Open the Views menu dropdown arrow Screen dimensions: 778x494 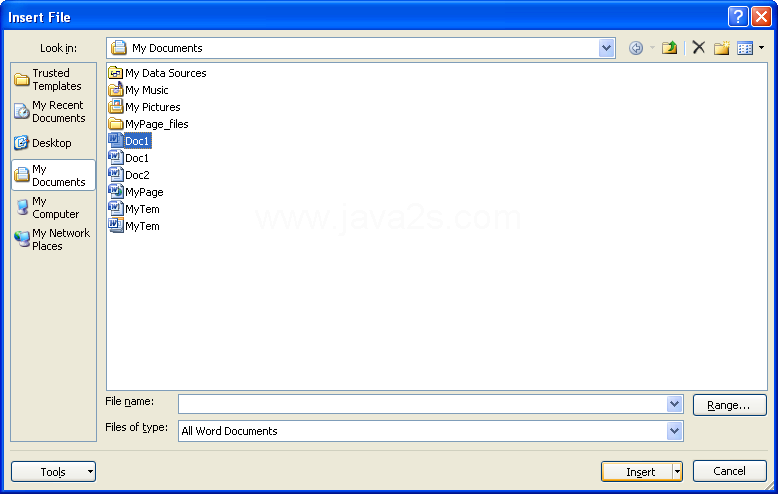[762, 48]
